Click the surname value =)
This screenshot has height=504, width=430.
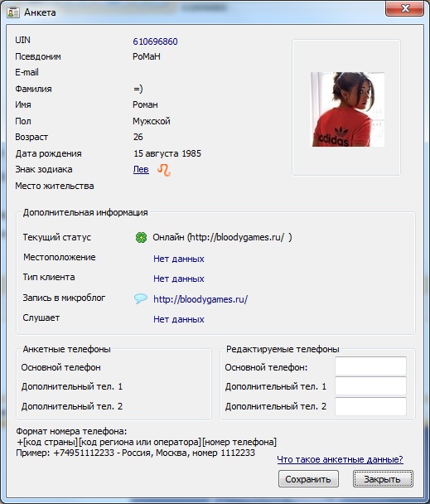[138, 89]
